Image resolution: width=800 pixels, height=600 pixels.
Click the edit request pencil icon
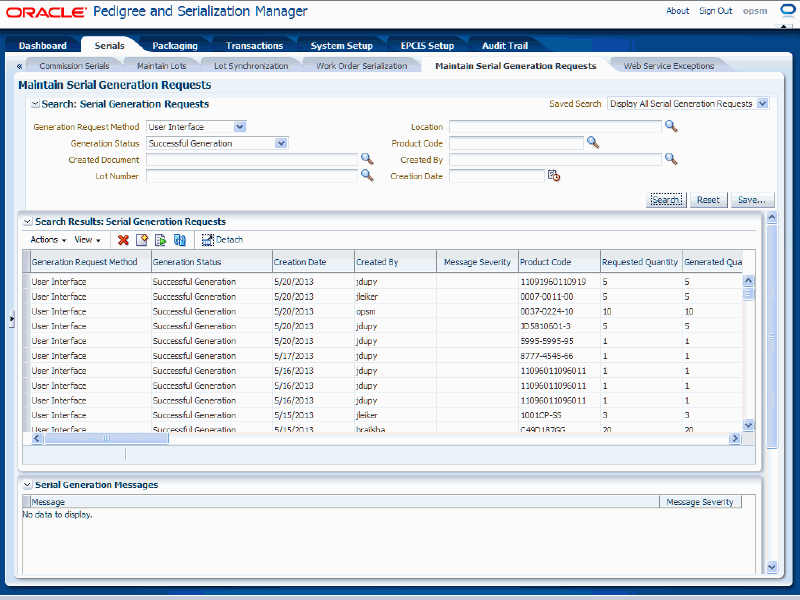tap(142, 240)
